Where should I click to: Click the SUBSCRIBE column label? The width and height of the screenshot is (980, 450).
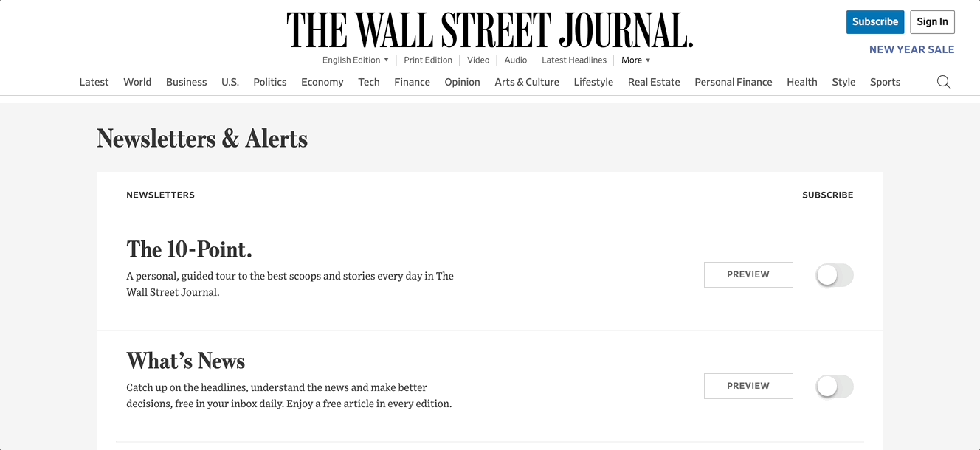pyautogui.click(x=828, y=195)
